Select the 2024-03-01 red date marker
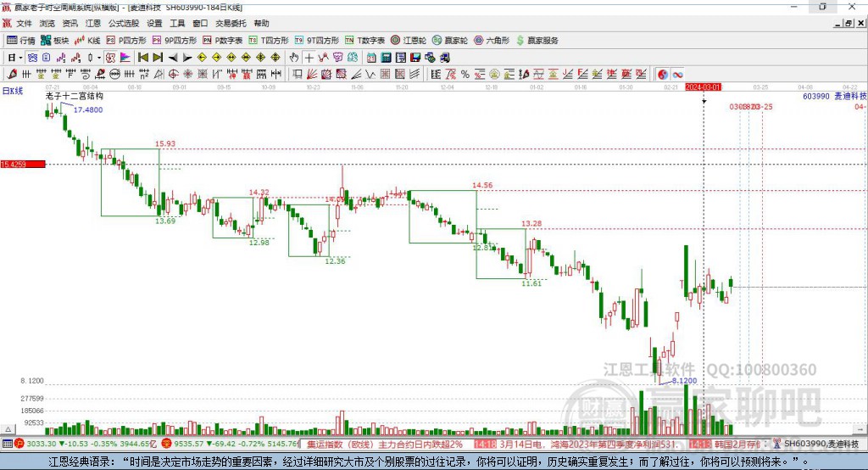The height and width of the screenshot is (470, 868). 703,87
